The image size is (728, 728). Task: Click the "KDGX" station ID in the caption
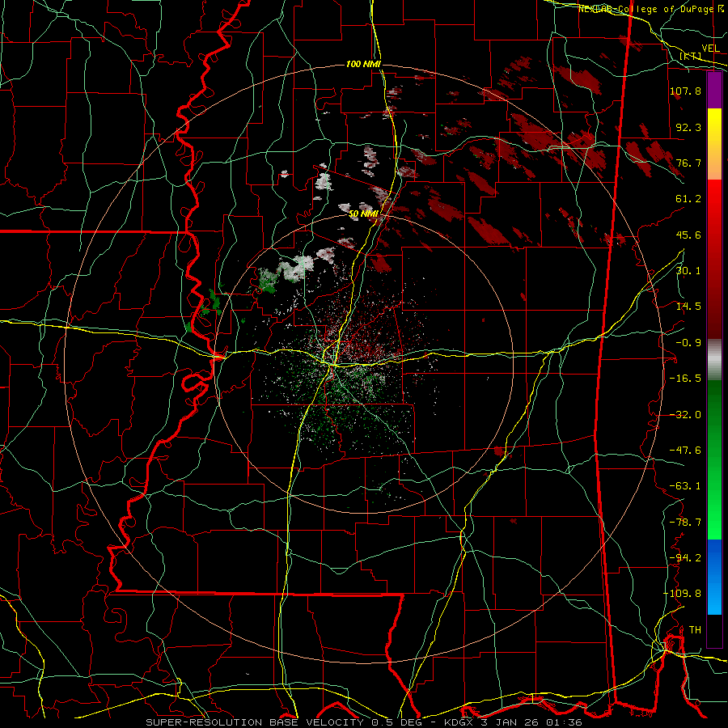(459, 722)
